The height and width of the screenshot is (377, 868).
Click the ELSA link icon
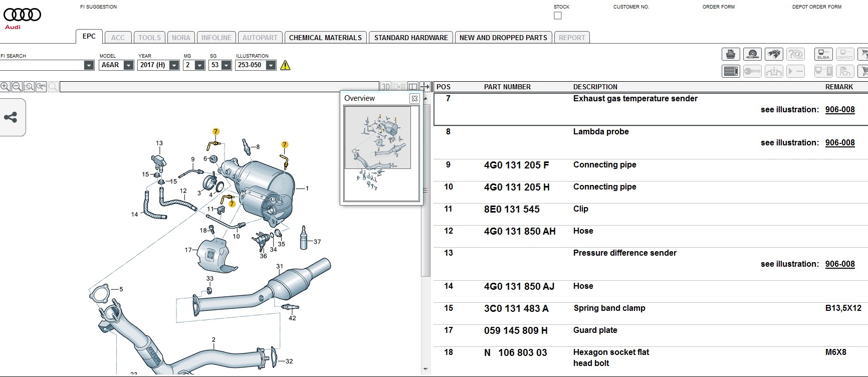click(823, 54)
